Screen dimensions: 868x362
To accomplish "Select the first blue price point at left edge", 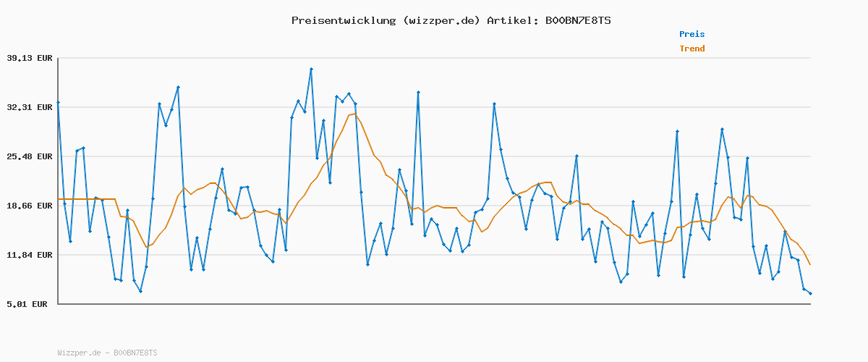I will (58, 103).
